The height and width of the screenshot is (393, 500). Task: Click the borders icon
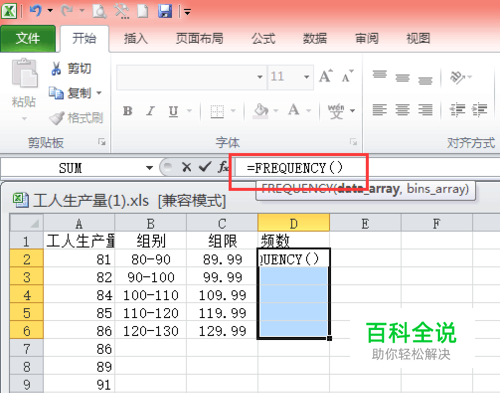[x=217, y=111]
